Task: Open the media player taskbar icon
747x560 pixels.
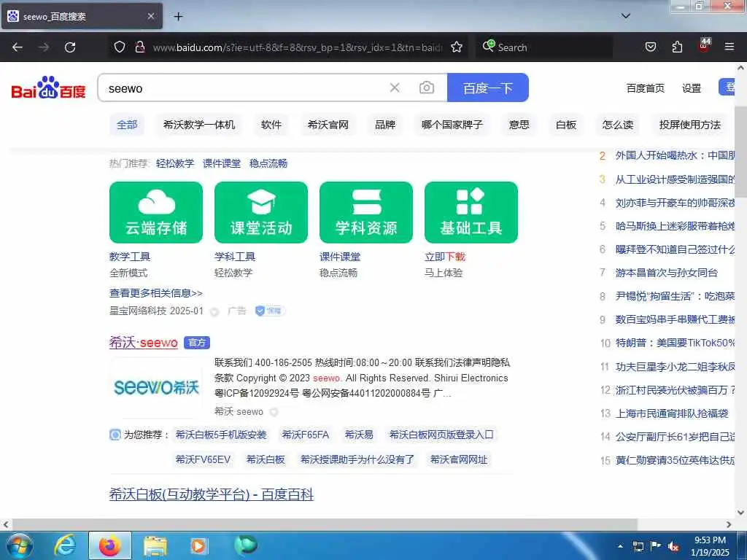Action: (x=199, y=545)
